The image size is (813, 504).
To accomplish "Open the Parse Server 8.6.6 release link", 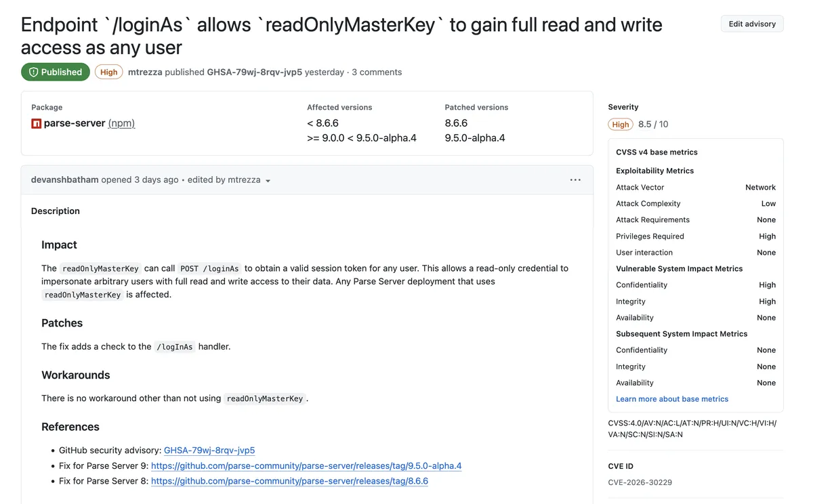I will (289, 481).
